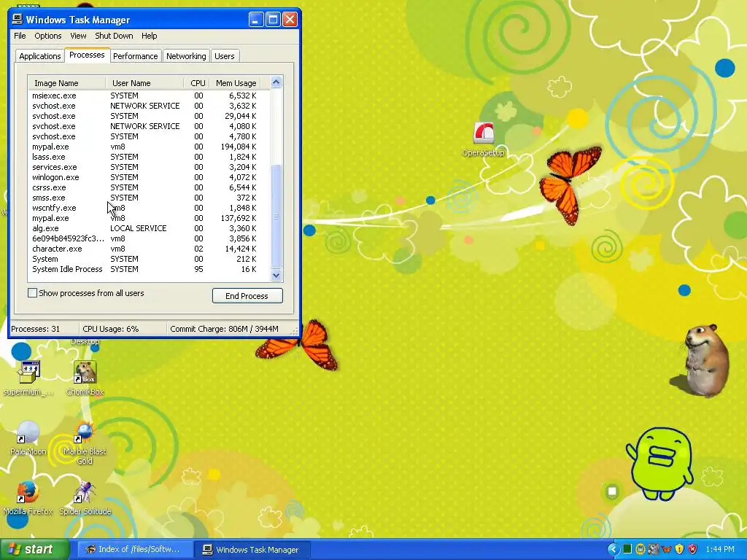Click the Commit Charge status entry
Viewport: 747px width, 560px height.
tap(228, 329)
